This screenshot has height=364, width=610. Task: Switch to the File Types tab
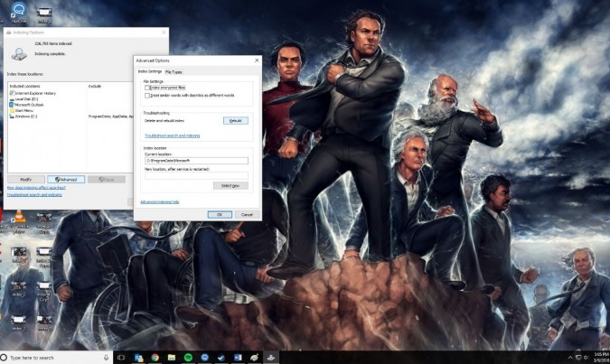(174, 71)
